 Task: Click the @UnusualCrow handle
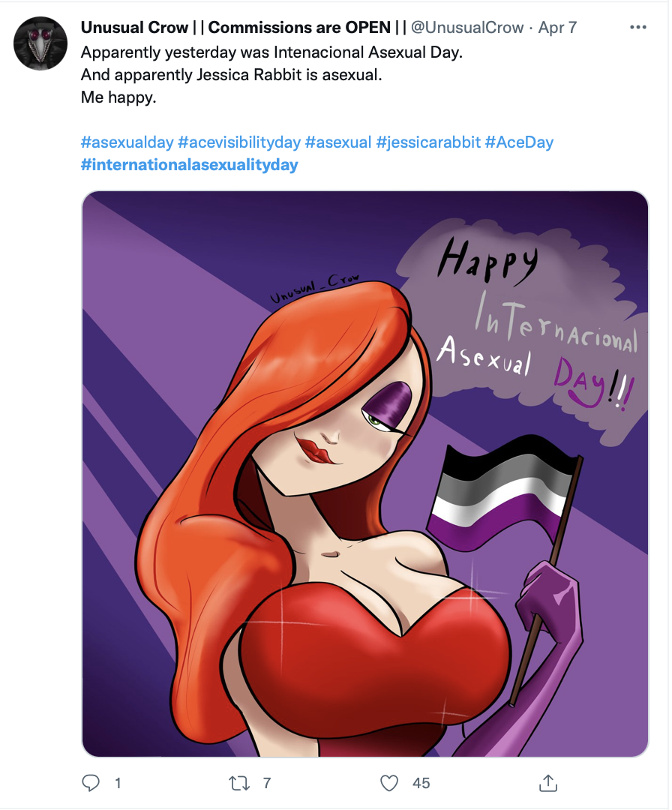click(x=467, y=28)
